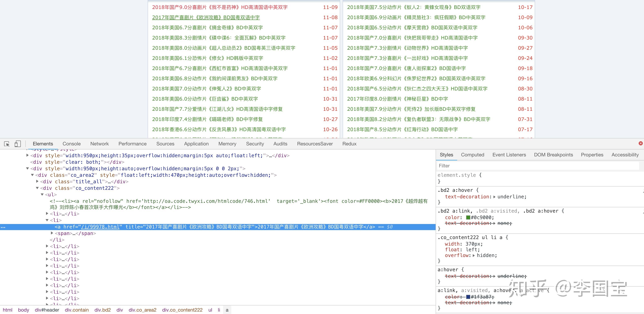Select div#header in the breadcrumb bar
644x314 pixels.
click(47, 310)
